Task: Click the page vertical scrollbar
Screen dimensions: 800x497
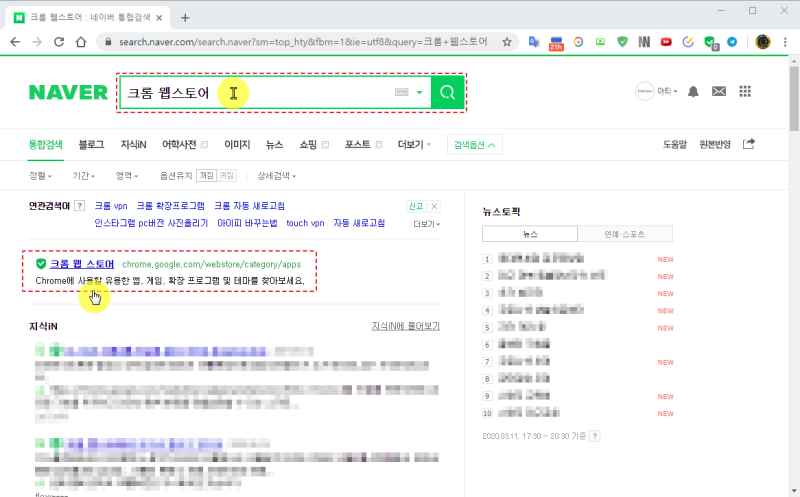Action: (794, 98)
